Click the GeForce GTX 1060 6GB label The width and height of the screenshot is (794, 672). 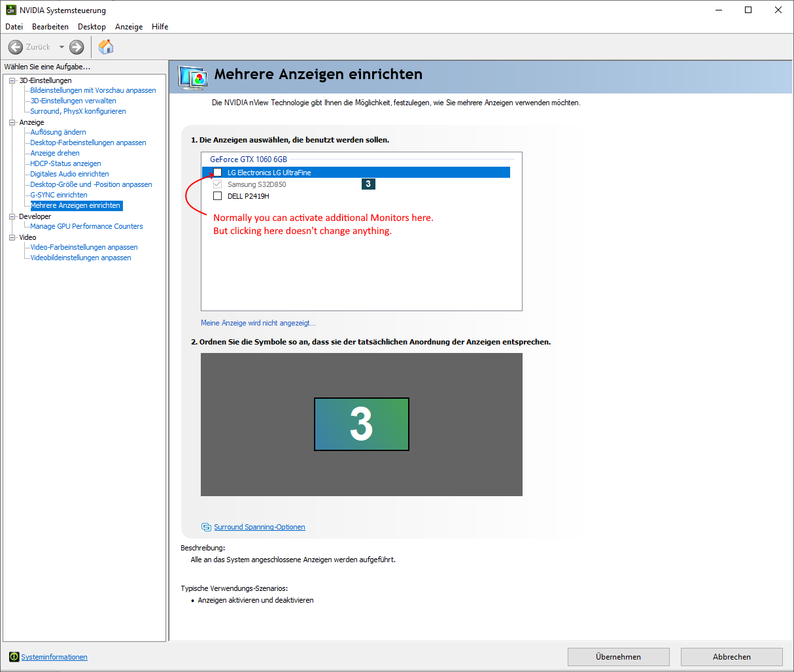(249, 160)
